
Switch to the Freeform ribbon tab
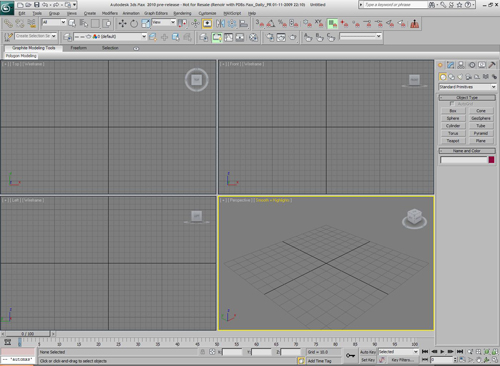click(79, 48)
